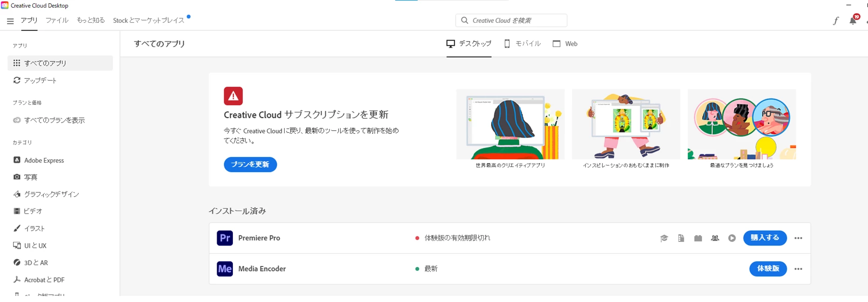
Task: Click Premiere Pro play circle icon
Action: point(732,238)
